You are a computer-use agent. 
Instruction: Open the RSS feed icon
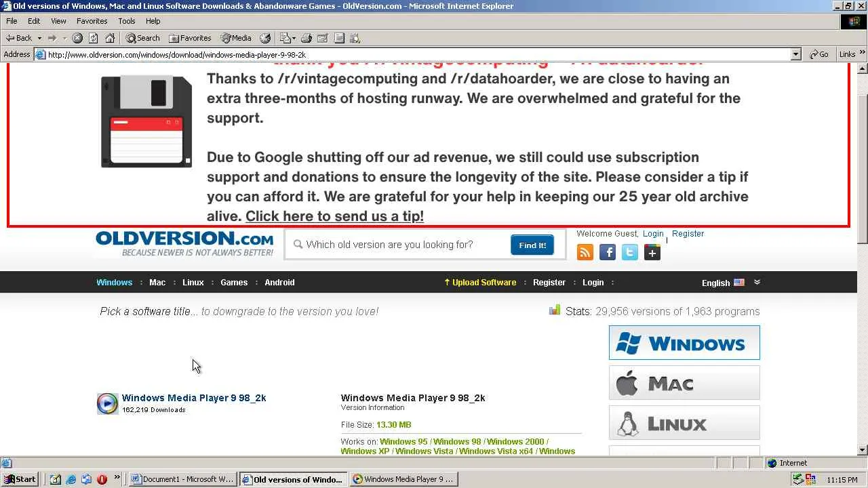coord(585,253)
